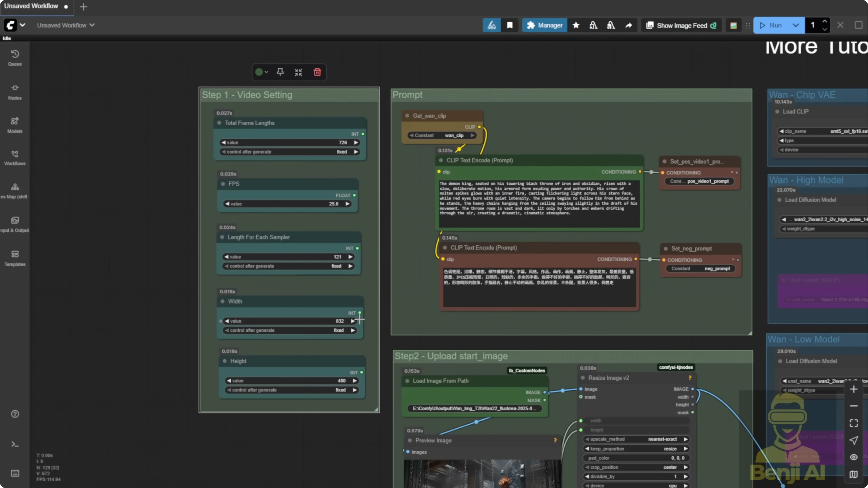The height and width of the screenshot is (488, 868).
Task: Click the share workflow arrow icon in the toolbar
Action: coord(629,25)
